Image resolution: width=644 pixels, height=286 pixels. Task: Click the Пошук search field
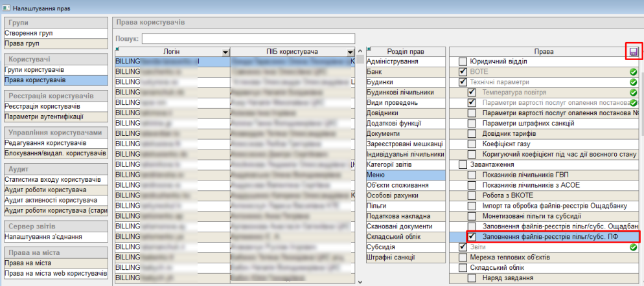point(247,38)
